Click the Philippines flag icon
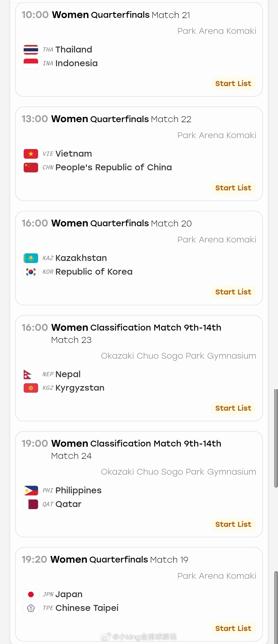Image resolution: width=278 pixels, height=644 pixels. pyautogui.click(x=31, y=491)
